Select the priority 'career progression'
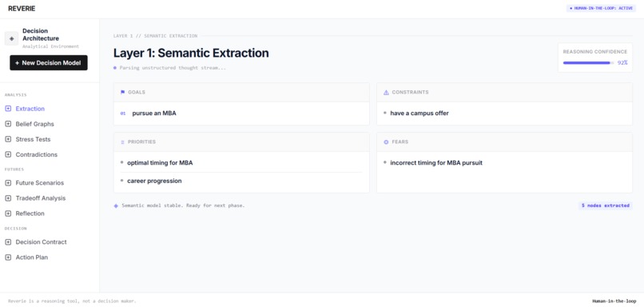Viewport: 644px width, 307px height. tap(154, 181)
